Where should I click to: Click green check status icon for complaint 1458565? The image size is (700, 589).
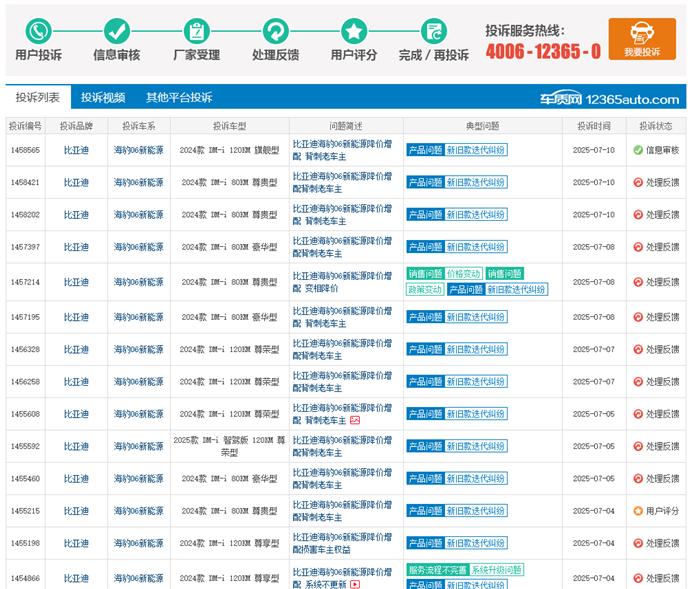click(x=638, y=150)
